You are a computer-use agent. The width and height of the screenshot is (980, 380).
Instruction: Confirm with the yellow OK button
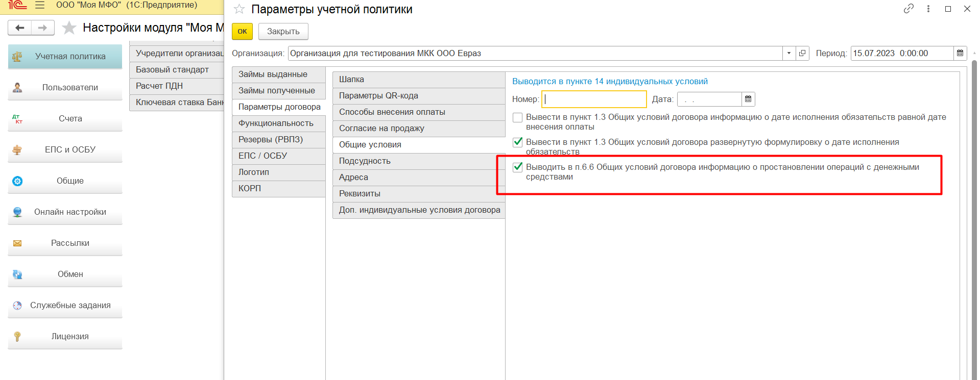coord(242,32)
